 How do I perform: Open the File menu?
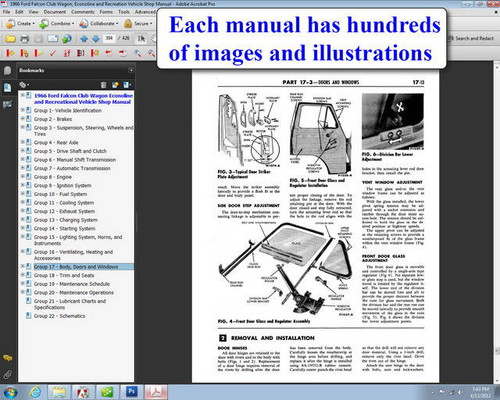6,12
